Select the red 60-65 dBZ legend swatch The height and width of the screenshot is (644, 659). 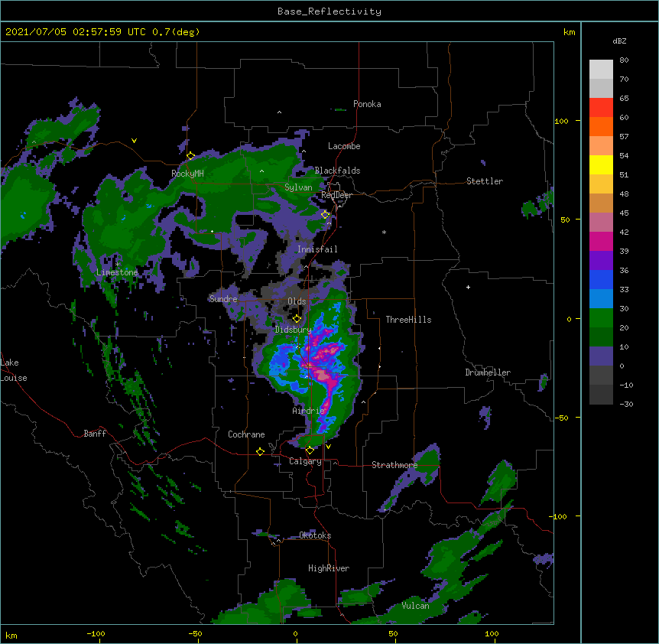(601, 108)
